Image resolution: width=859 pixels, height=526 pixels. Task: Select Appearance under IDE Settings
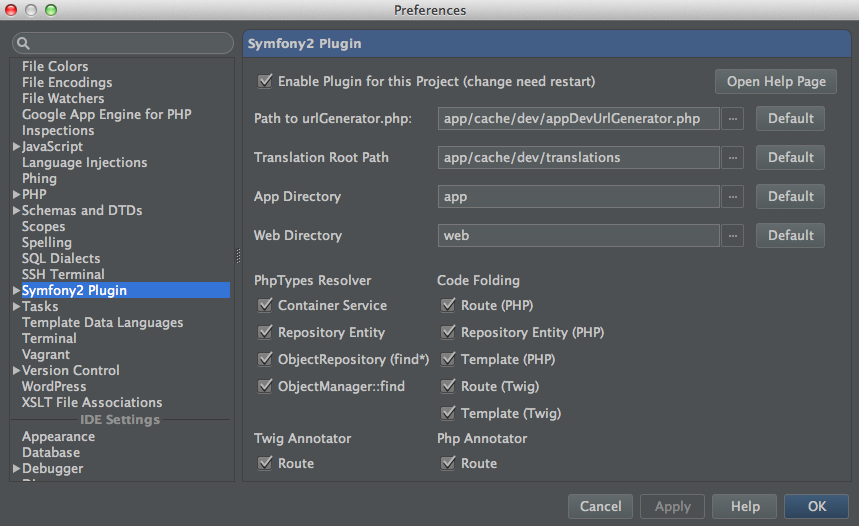tap(58, 437)
